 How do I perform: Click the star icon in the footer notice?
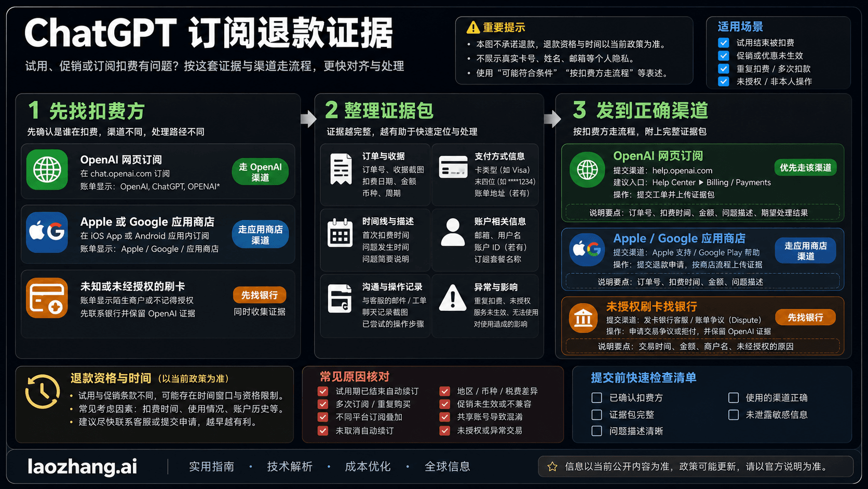pyautogui.click(x=552, y=467)
